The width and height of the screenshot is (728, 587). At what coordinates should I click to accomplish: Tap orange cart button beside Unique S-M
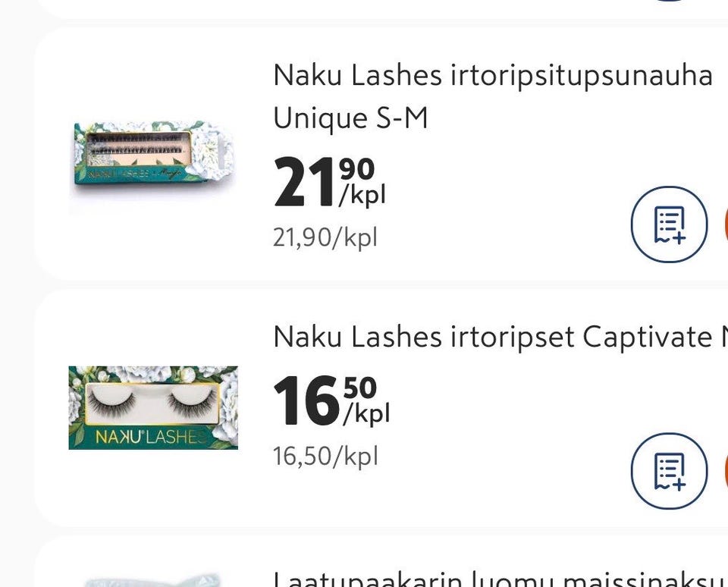(726, 224)
